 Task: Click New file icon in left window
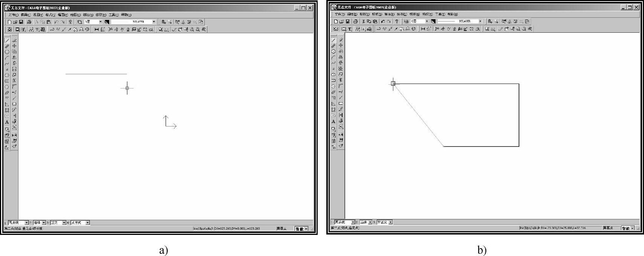(x=9, y=22)
